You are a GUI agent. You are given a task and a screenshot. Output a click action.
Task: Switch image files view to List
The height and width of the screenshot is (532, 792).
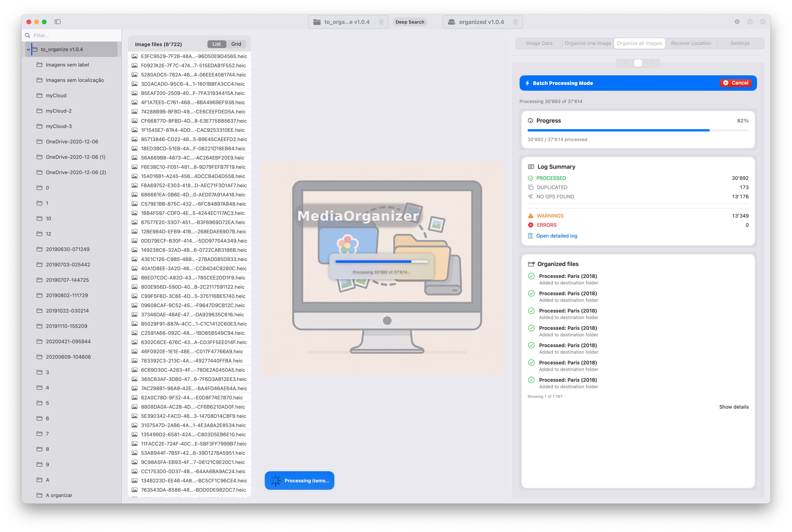[x=216, y=44]
